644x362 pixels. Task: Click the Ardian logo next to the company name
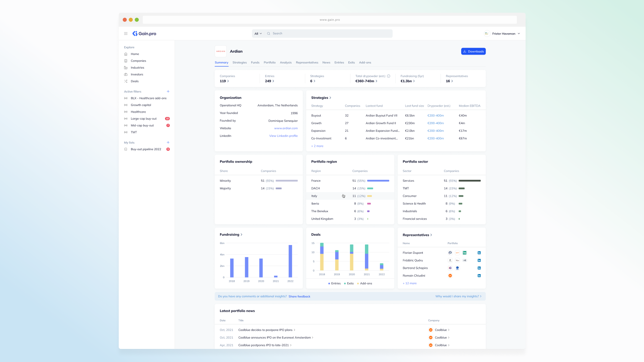pyautogui.click(x=221, y=51)
